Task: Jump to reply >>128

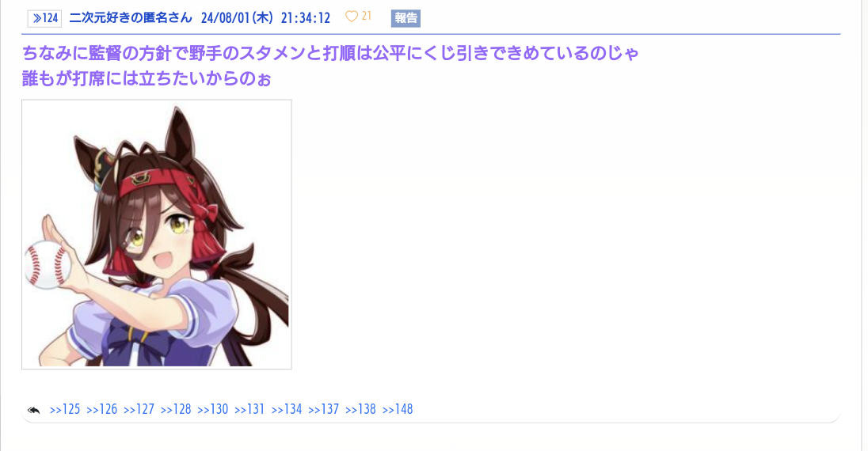Action: click(176, 410)
